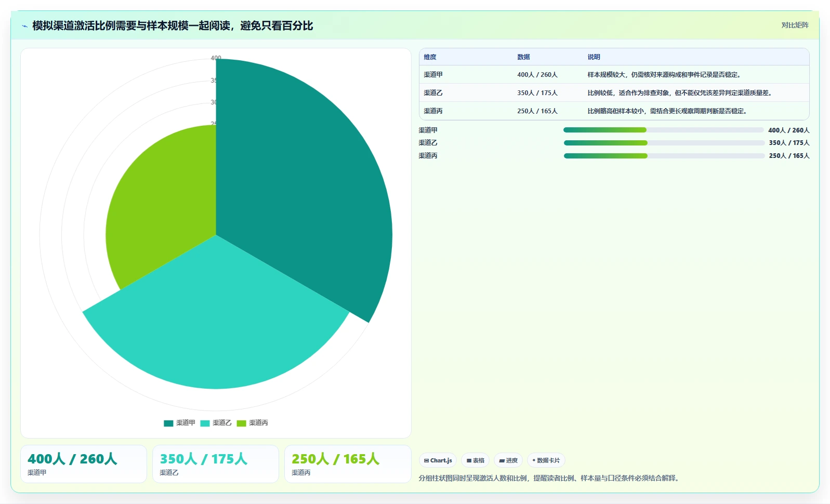This screenshot has width=830, height=504.
Task: Select the 250人 / 165人 data card
Action: (x=348, y=464)
